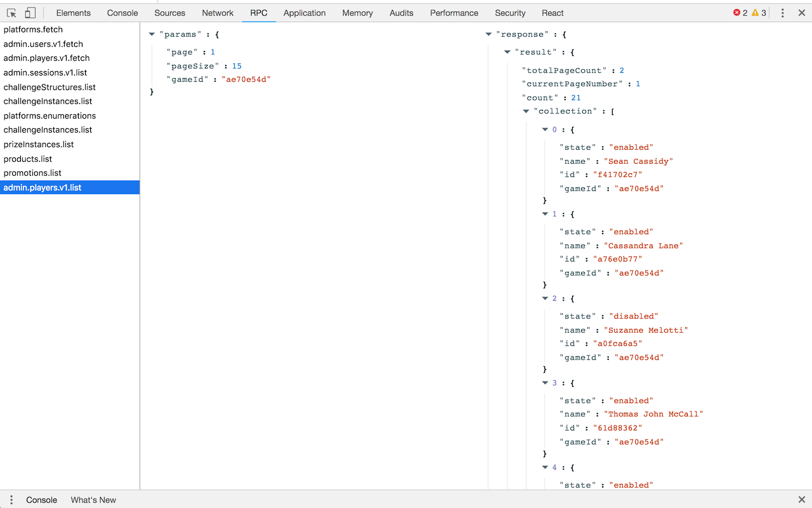Viewport: 812px width, 508px height.
Task: Click the id value "a76e0b77"
Action: 617,259
